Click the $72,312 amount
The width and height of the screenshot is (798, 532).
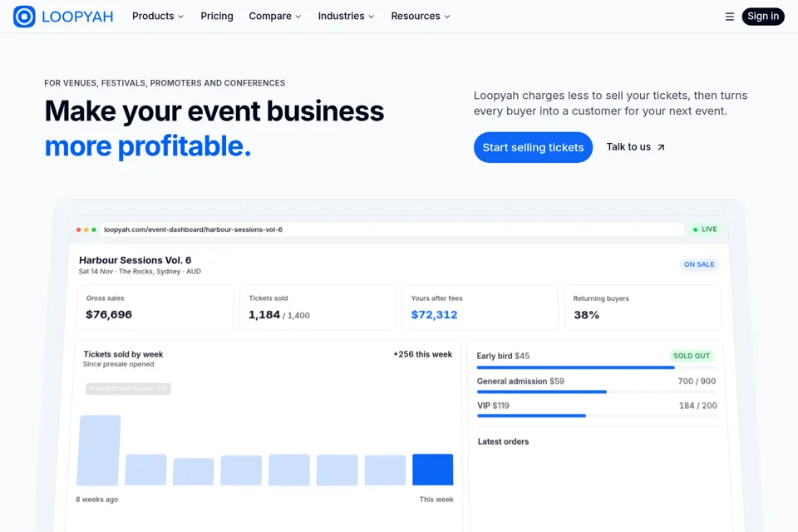point(434,314)
